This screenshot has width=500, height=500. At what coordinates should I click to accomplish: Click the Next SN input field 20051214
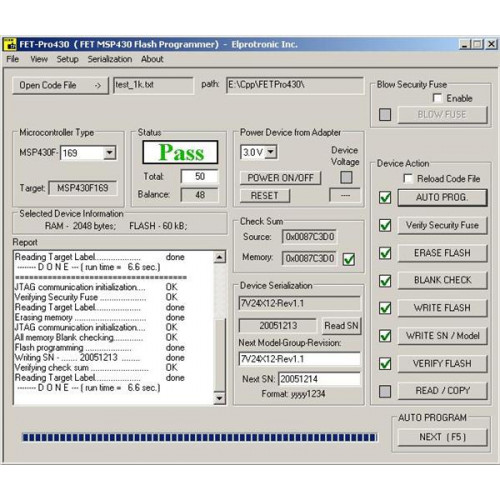coord(319,379)
